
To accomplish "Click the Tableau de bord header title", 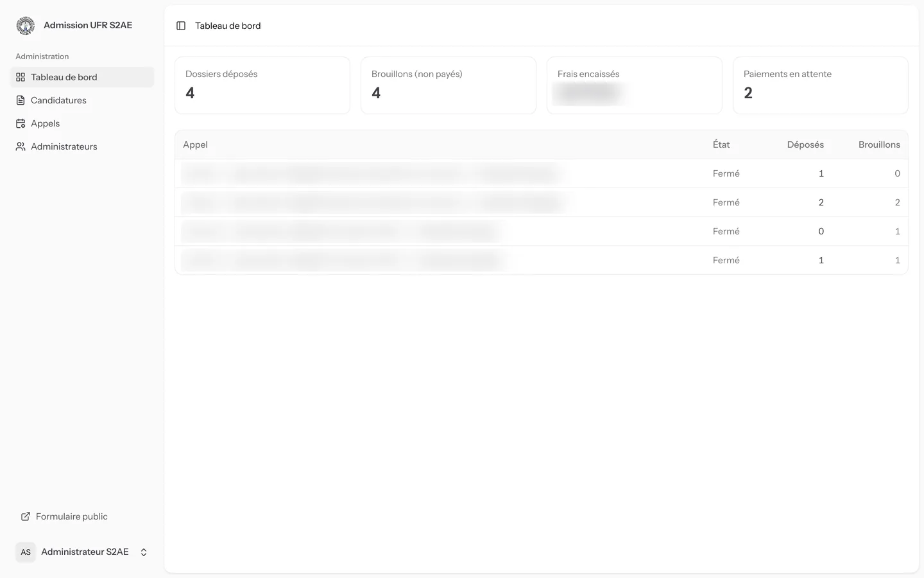I will coord(228,26).
